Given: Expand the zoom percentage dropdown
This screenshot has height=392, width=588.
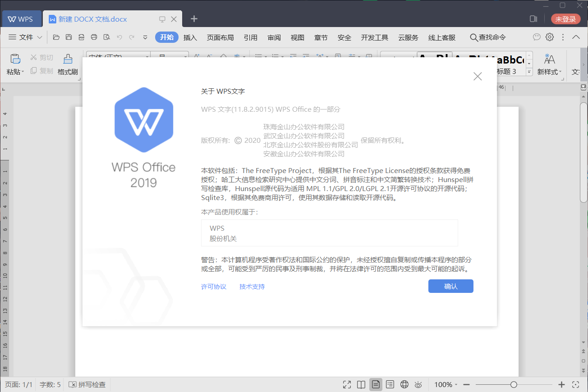Looking at the screenshot, I should pyautogui.click(x=456, y=384).
